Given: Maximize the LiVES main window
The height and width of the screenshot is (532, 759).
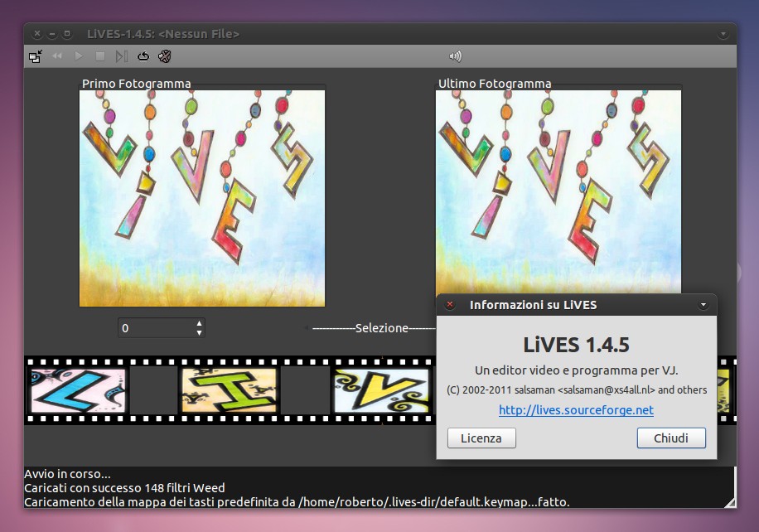Looking at the screenshot, I should click(x=67, y=34).
